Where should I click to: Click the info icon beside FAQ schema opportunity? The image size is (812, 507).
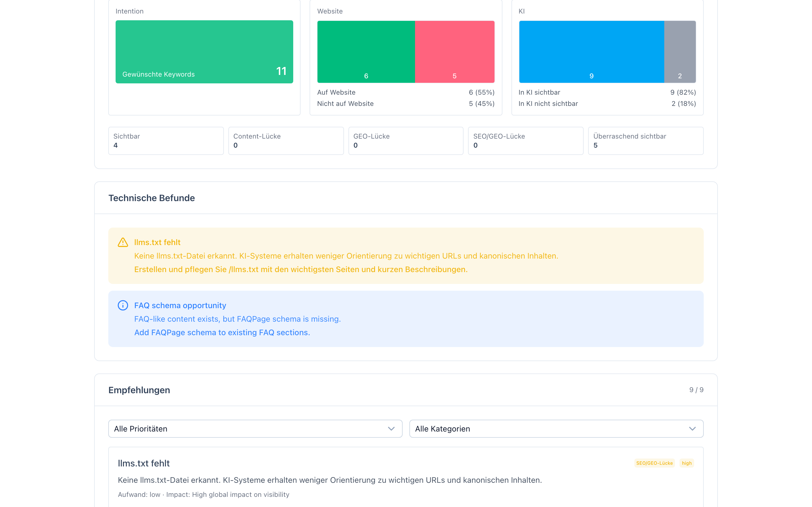pyautogui.click(x=123, y=305)
